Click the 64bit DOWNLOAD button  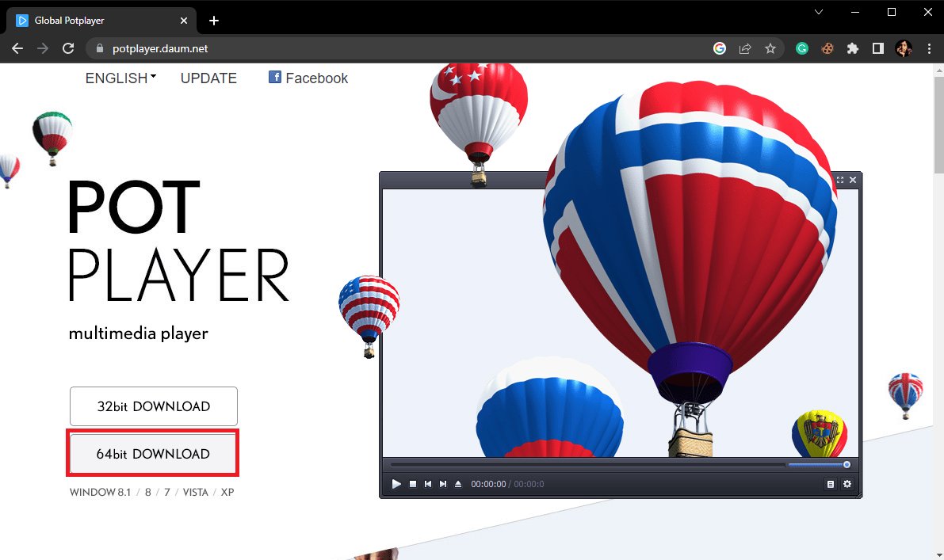pyautogui.click(x=153, y=454)
